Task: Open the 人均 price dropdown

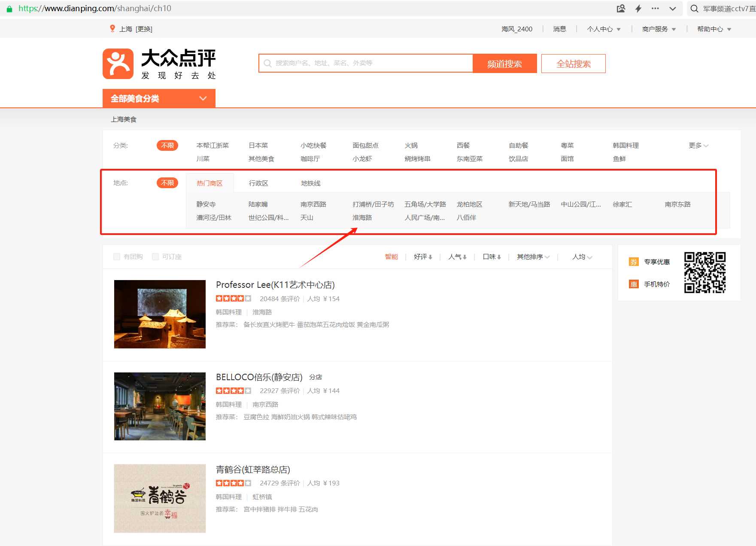Action: tap(582, 256)
